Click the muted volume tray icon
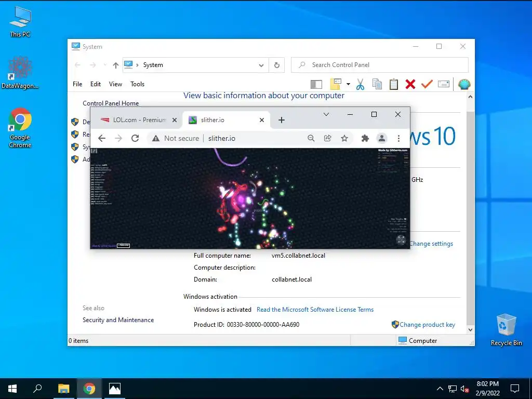The width and height of the screenshot is (532, 399). point(464,389)
